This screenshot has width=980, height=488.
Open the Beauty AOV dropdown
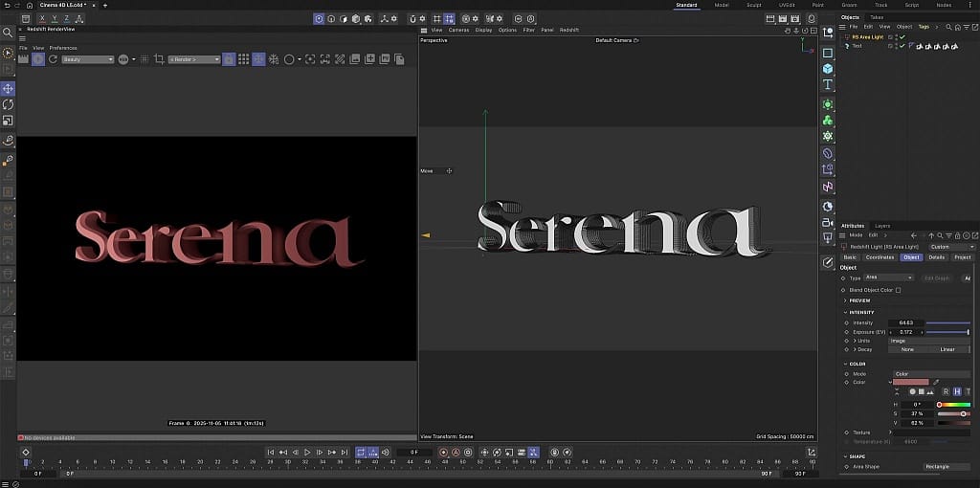(x=87, y=59)
